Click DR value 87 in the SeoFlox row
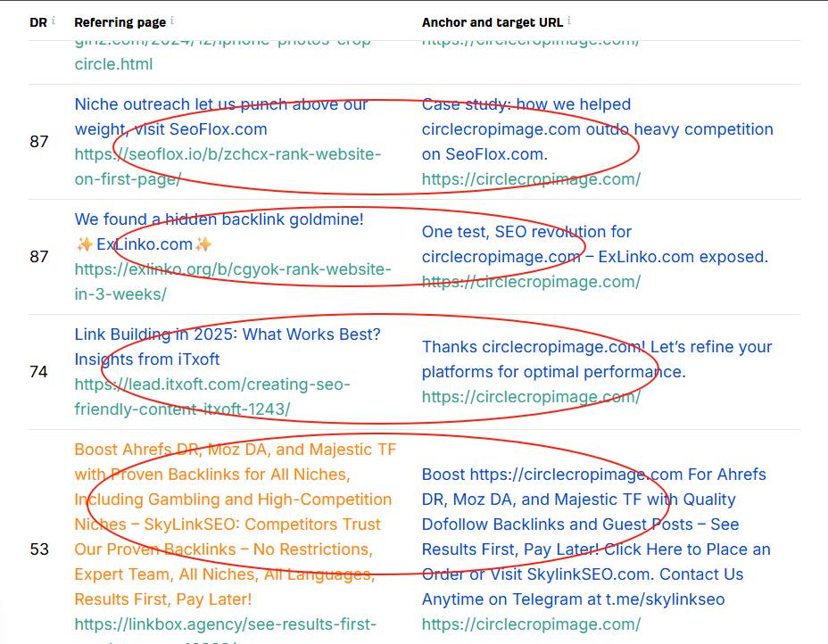Image resolution: width=828 pixels, height=644 pixels. click(x=39, y=142)
